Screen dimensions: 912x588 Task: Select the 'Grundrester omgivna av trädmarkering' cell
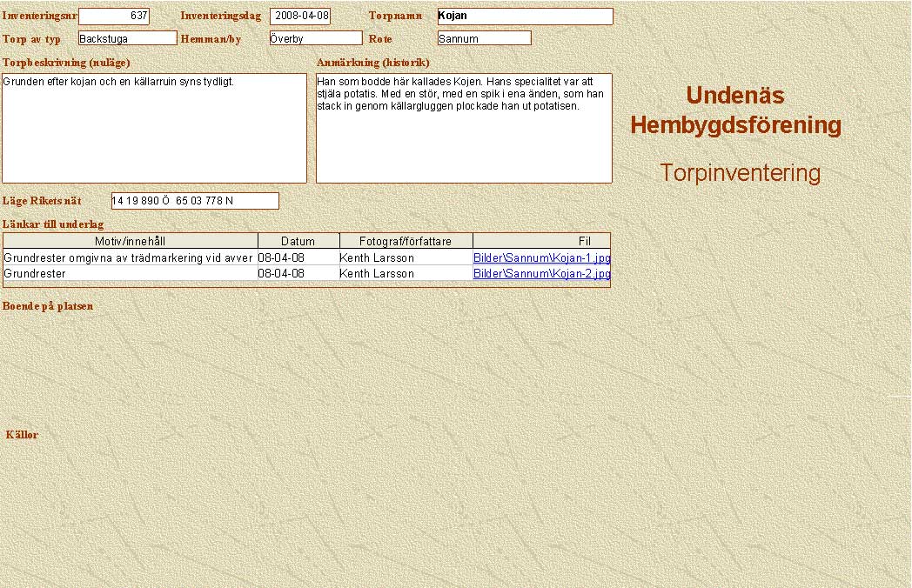129,258
